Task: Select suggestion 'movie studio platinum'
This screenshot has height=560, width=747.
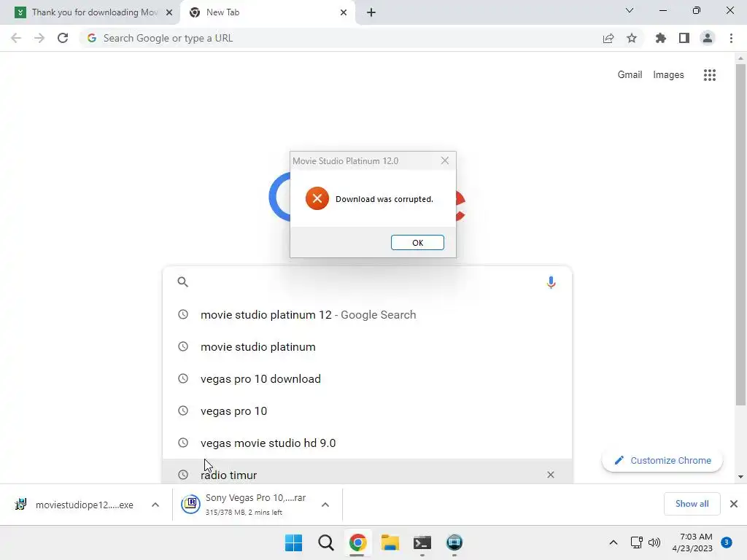Action: click(x=367, y=346)
